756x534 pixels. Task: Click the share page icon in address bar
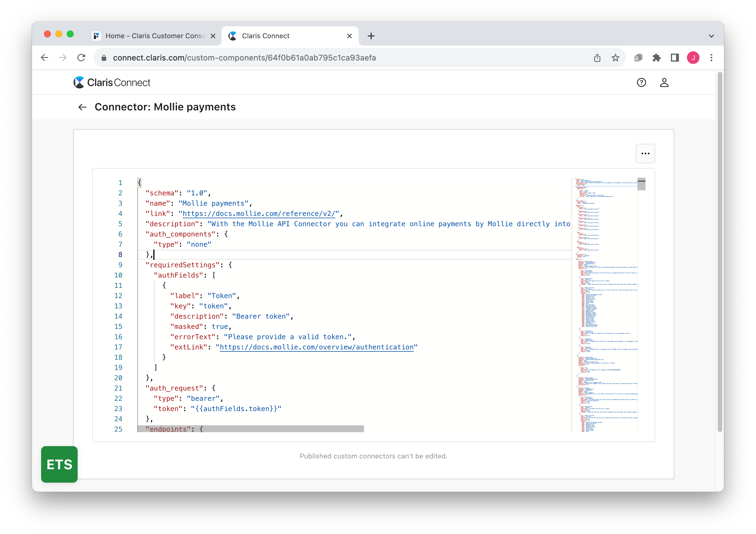(597, 58)
